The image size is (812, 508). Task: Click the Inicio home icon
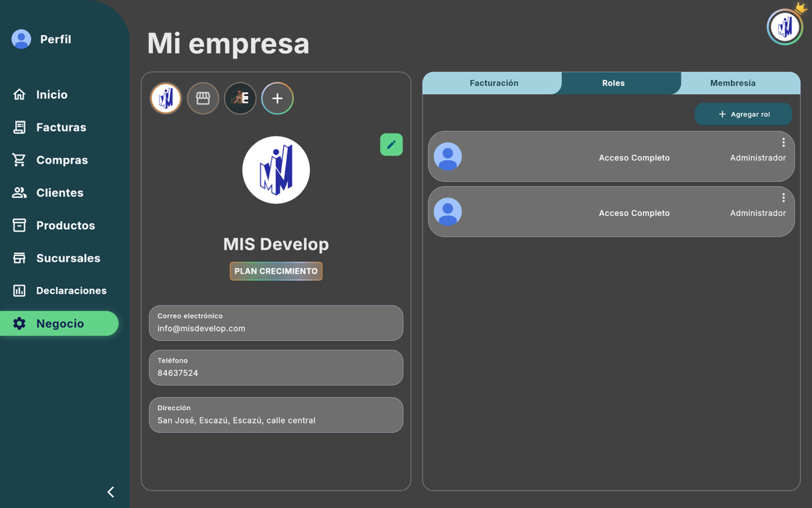(19, 94)
